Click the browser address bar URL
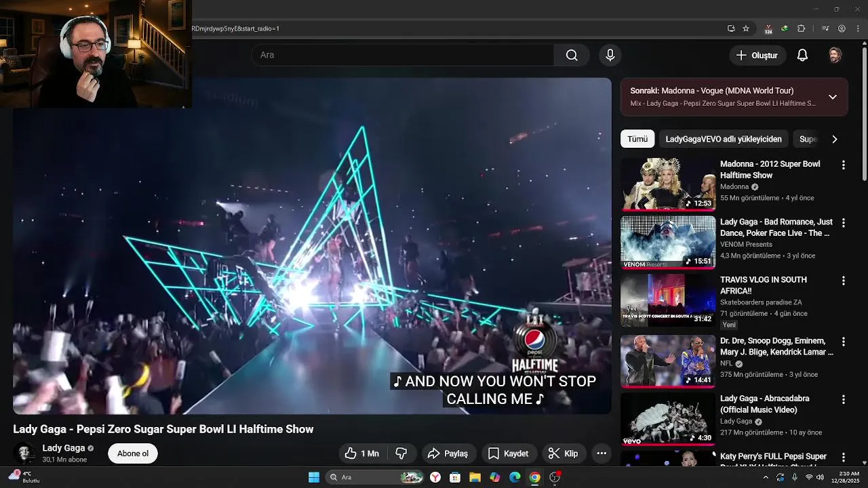The width and height of the screenshot is (868, 488). click(x=235, y=28)
